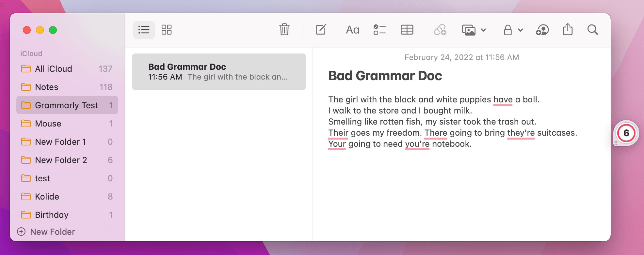Open the Birthday folder

click(67, 215)
